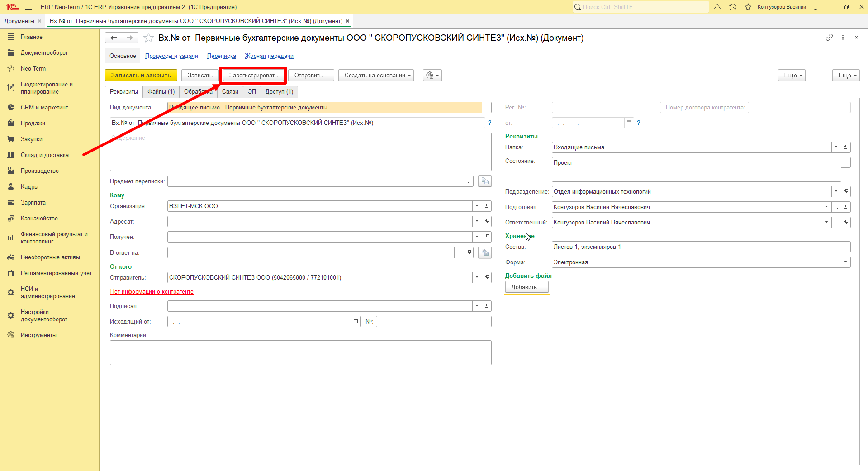Open calendar for Исходящий от date
868x471 pixels.
point(356,321)
